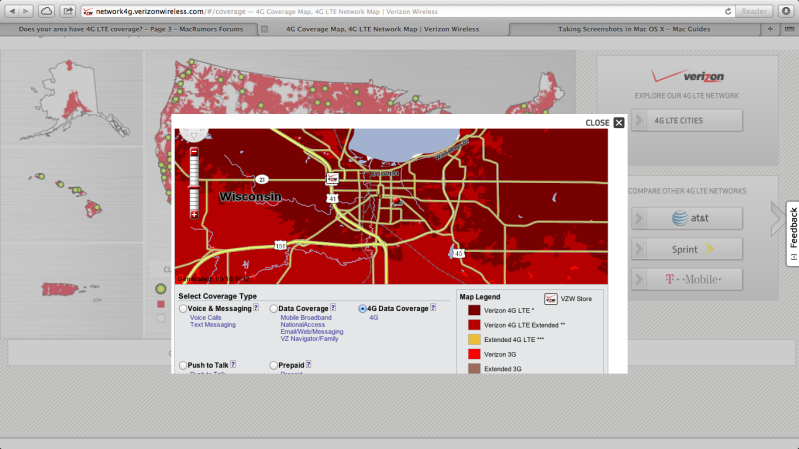
Task: Open help icon next to Voice & Messaging
Action: tap(256, 308)
